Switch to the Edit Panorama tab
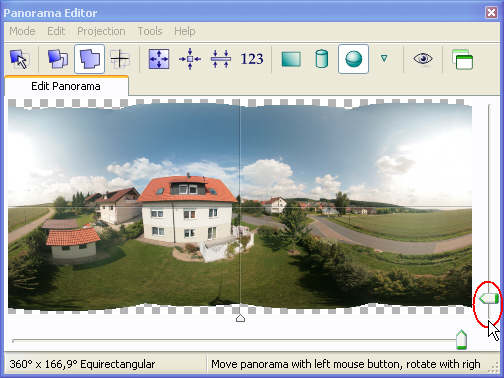This screenshot has width=504, height=378. tap(66, 86)
